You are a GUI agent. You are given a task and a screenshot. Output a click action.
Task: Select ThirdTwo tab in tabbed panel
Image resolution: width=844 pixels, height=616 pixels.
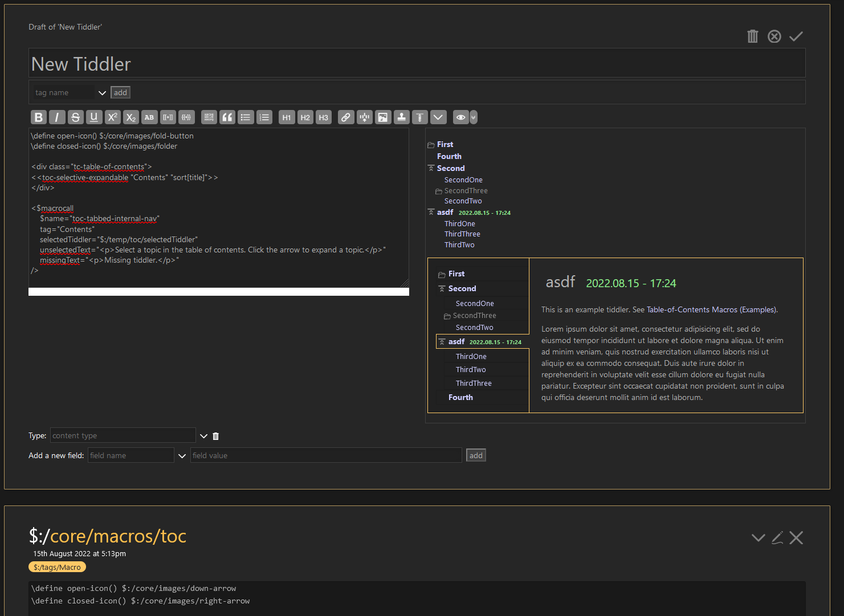[471, 369]
